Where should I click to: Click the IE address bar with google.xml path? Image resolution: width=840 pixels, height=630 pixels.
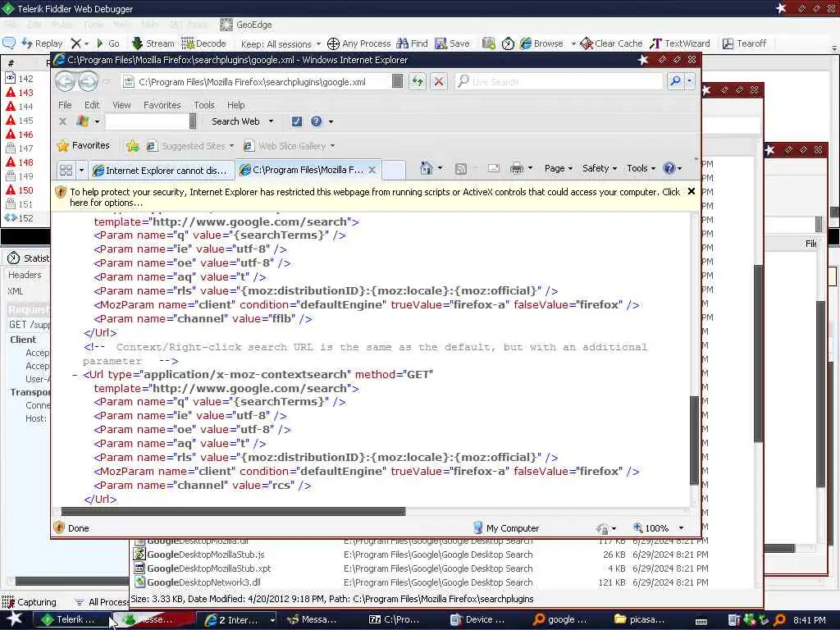[x=256, y=82]
